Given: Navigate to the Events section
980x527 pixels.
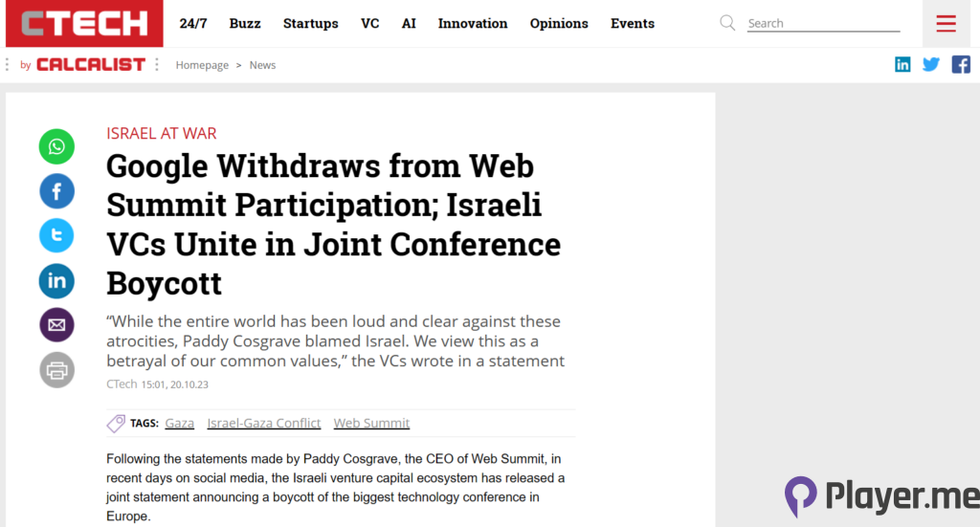Looking at the screenshot, I should point(633,23).
